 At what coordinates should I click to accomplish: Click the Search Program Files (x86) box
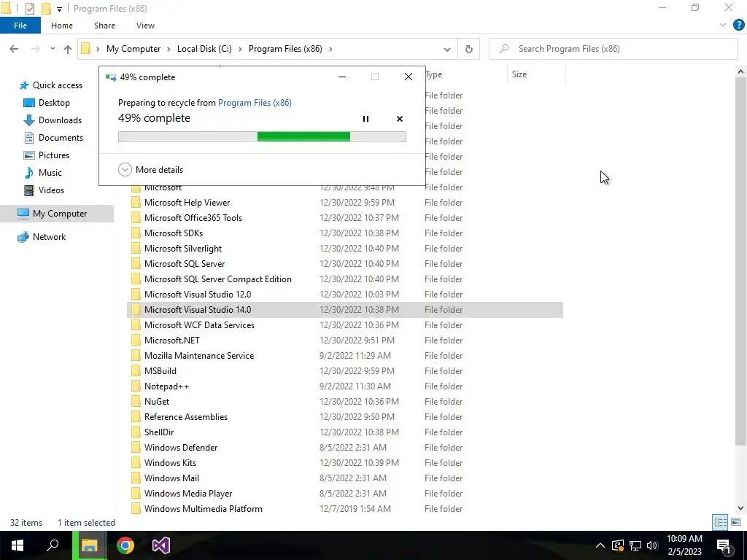613,49
